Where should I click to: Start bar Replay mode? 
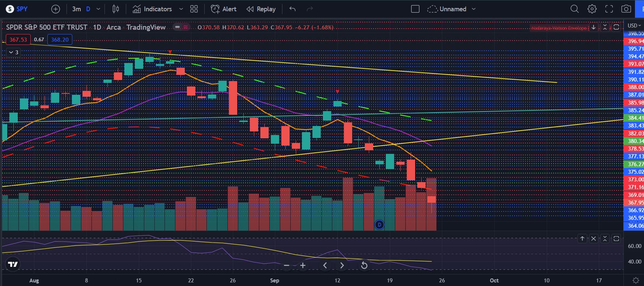click(x=261, y=9)
